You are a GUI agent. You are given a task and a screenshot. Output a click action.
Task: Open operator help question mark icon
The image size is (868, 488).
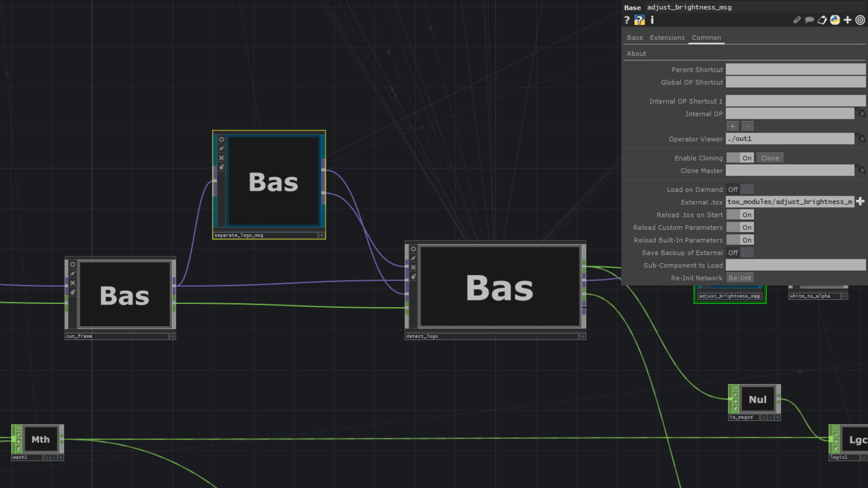[627, 20]
